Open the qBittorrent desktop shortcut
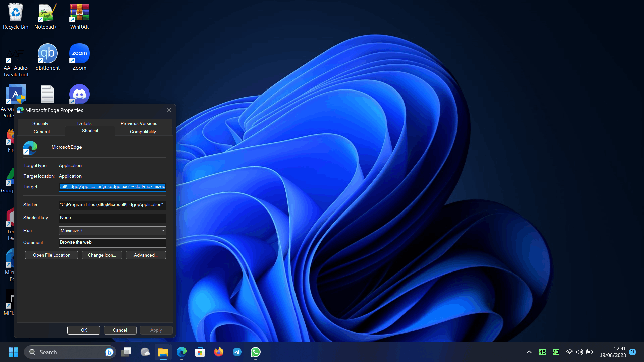The width and height of the screenshot is (644, 362). [47, 57]
